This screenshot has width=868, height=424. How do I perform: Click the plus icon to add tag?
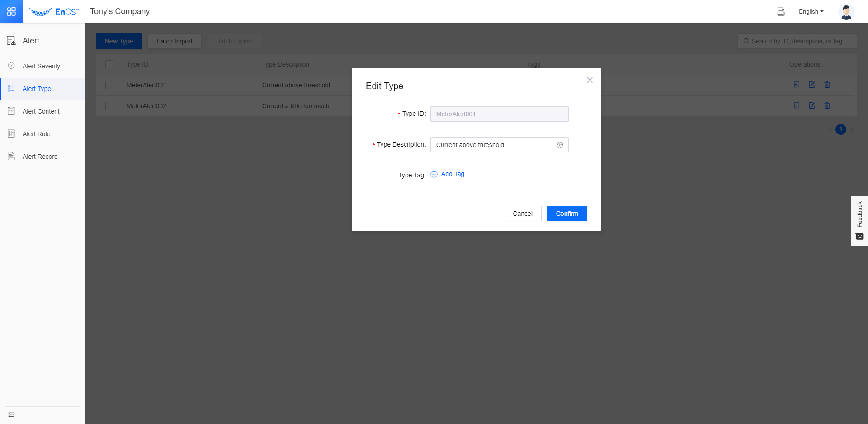tap(434, 174)
